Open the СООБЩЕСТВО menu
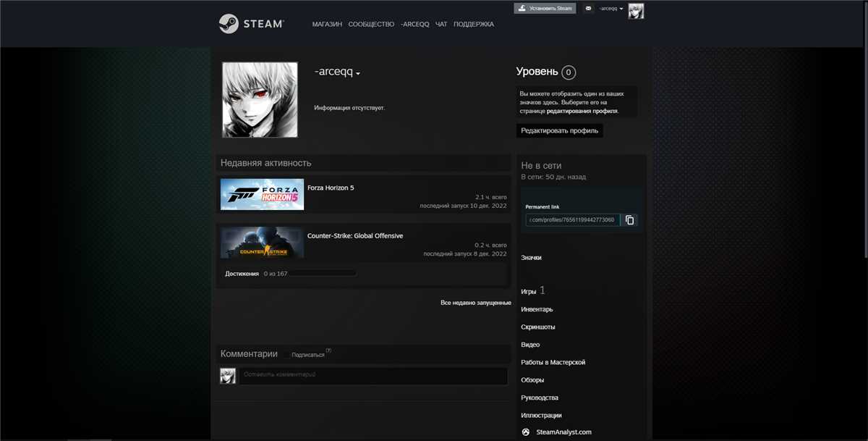The width and height of the screenshot is (868, 441). pos(371,24)
